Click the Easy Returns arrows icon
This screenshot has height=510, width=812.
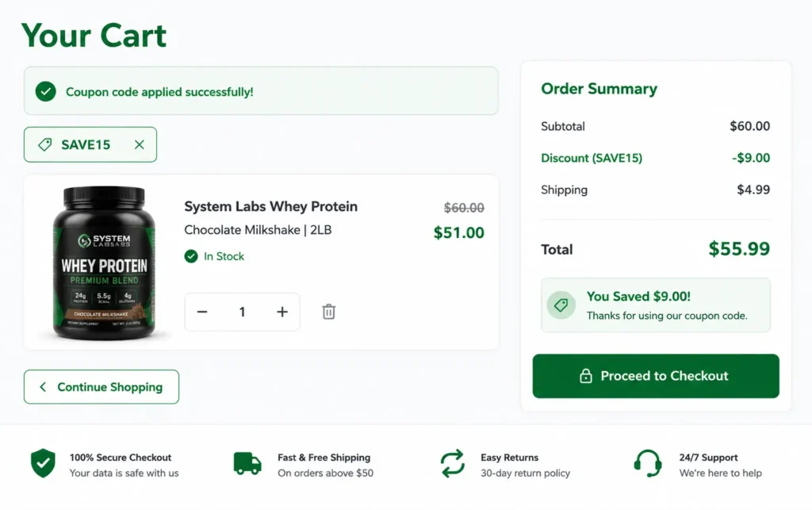click(x=453, y=463)
